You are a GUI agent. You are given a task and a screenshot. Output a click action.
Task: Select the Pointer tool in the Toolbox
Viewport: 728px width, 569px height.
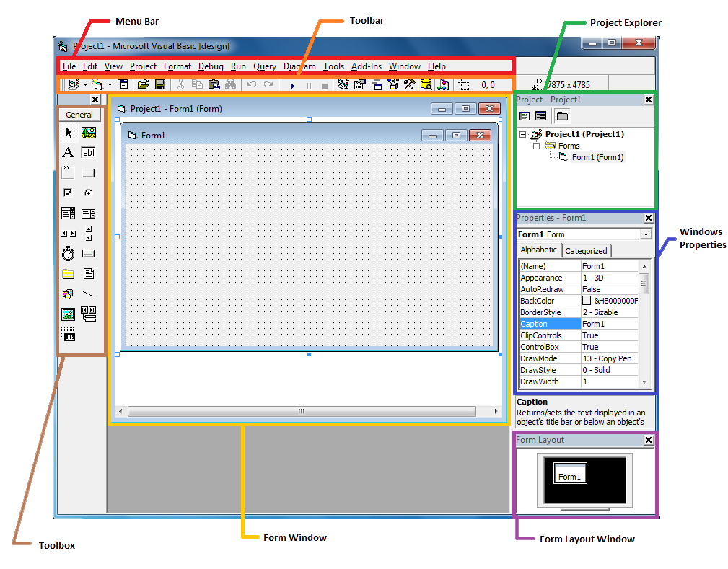pos(69,133)
